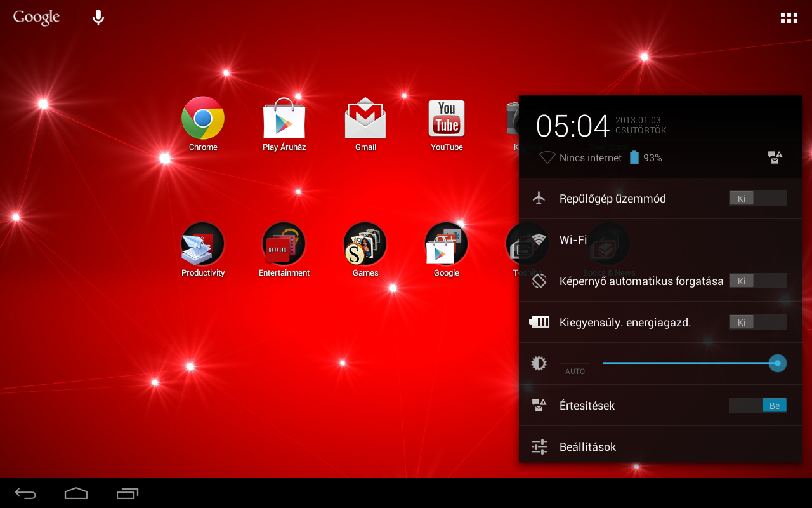Toggle Repülőgép üzemmód switch
Viewport: 812px width, 508px height.
758,198
